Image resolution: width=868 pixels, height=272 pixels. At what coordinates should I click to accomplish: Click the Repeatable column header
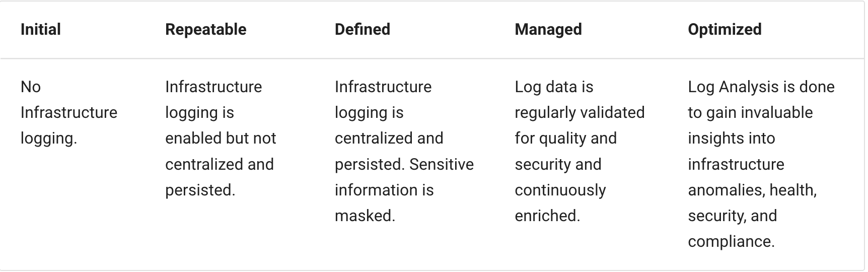click(205, 29)
